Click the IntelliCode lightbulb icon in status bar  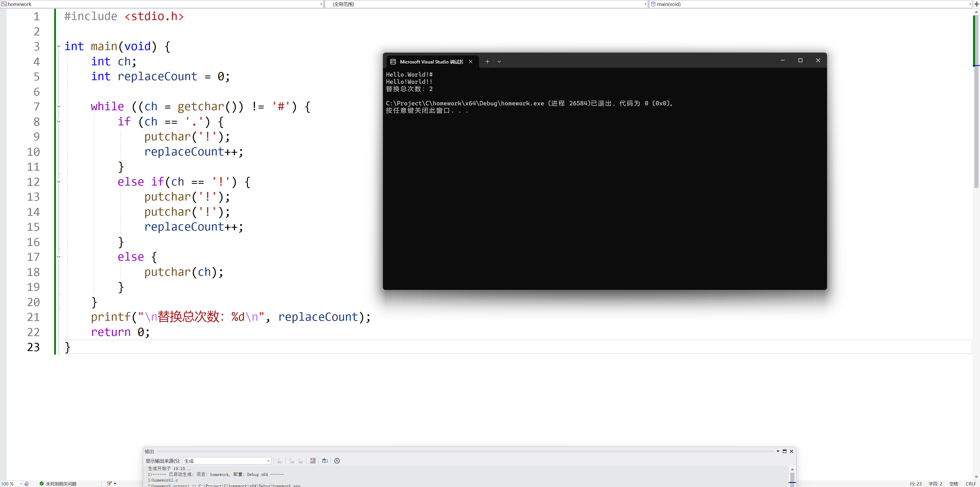point(27,484)
